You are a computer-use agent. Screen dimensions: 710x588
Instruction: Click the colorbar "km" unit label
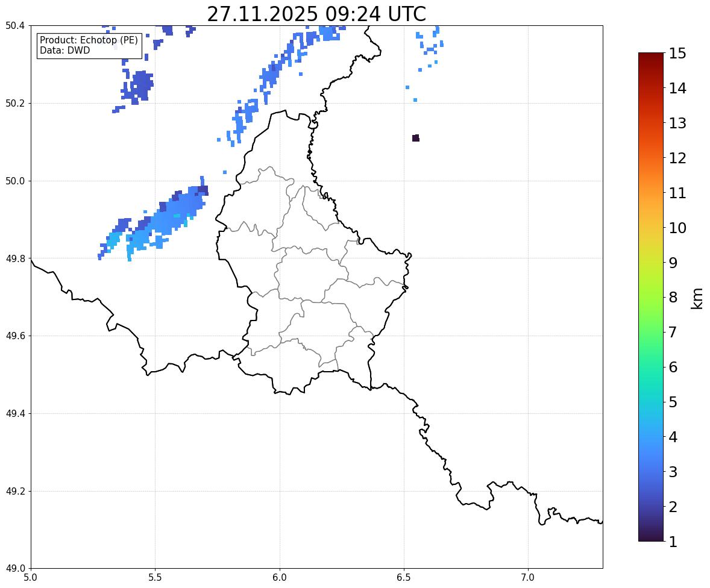tap(697, 298)
